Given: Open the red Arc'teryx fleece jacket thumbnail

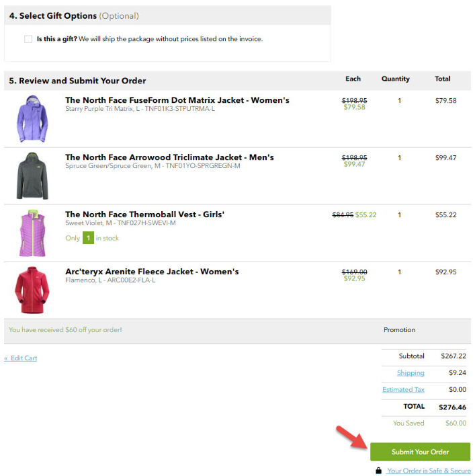Looking at the screenshot, I should [x=32, y=290].
